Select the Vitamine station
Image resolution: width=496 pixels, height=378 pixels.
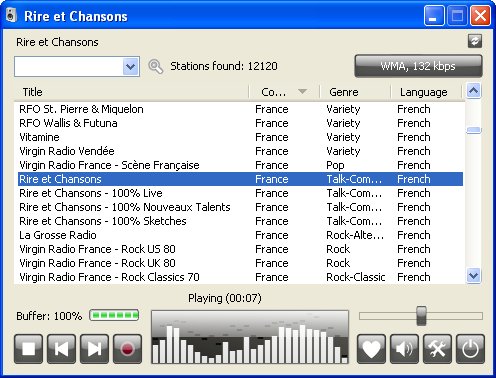[240, 137]
